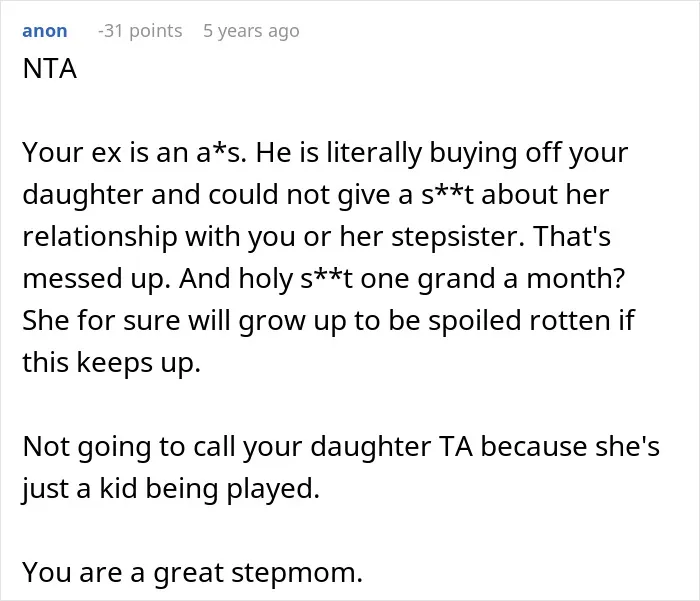Click the line 'messed up. And holy'
This screenshot has height=601, width=700.
click(x=324, y=278)
